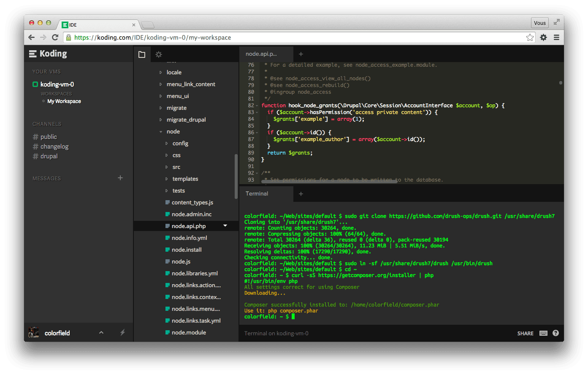Switch to the node.api.p... editor tab
This screenshot has height=375, width=588.
261,54
